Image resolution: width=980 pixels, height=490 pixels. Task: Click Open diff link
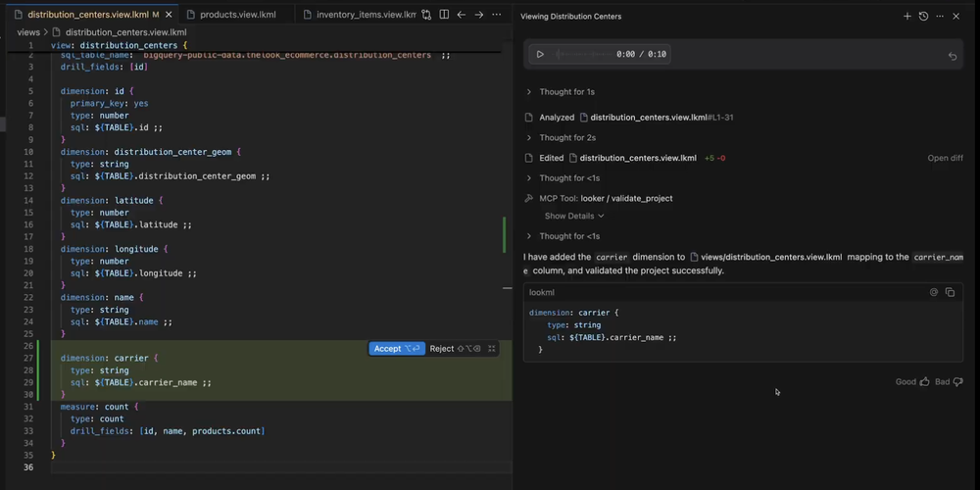pyautogui.click(x=945, y=158)
